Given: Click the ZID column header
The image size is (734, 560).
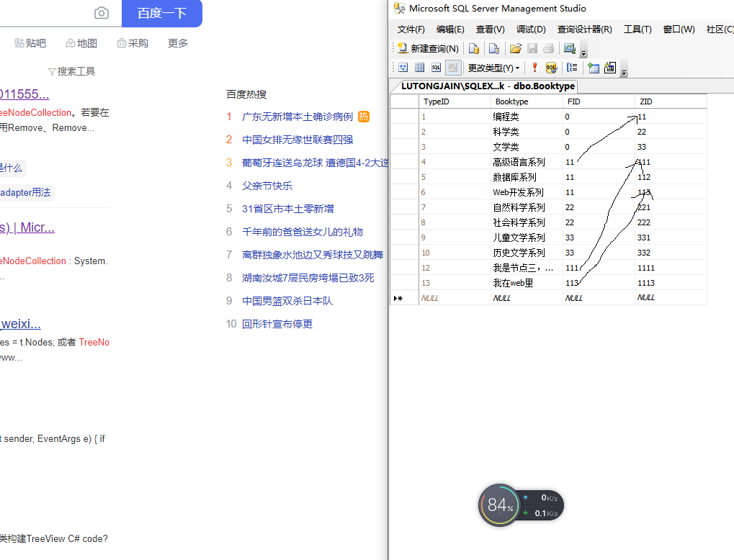Looking at the screenshot, I should (671, 101).
